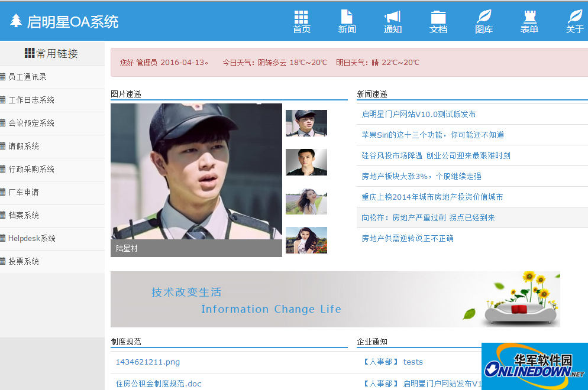Click the 图片速递 section heading
588x390 pixels.
(x=126, y=94)
